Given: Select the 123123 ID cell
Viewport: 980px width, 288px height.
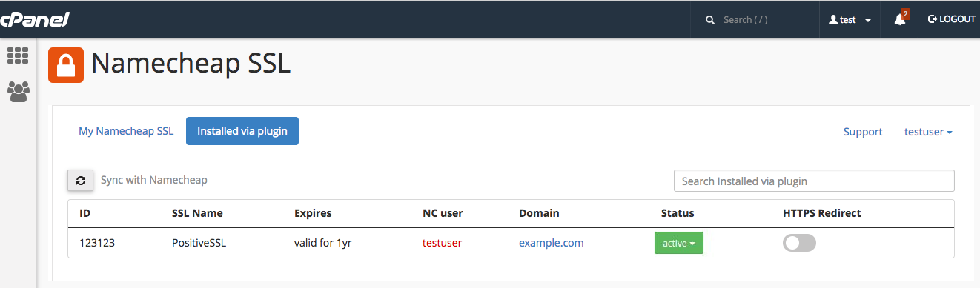Looking at the screenshot, I should pos(96,243).
